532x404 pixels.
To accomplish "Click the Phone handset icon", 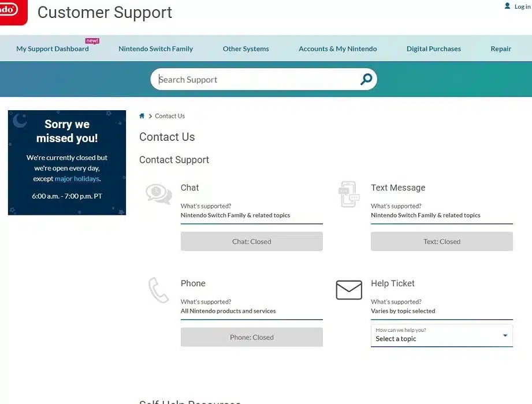I will coord(158,290).
